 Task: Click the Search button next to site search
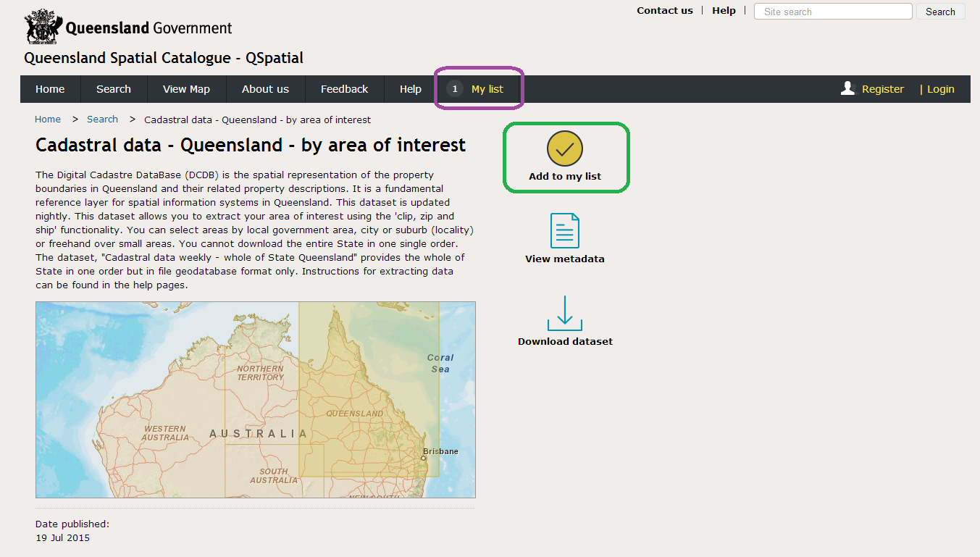pos(940,12)
